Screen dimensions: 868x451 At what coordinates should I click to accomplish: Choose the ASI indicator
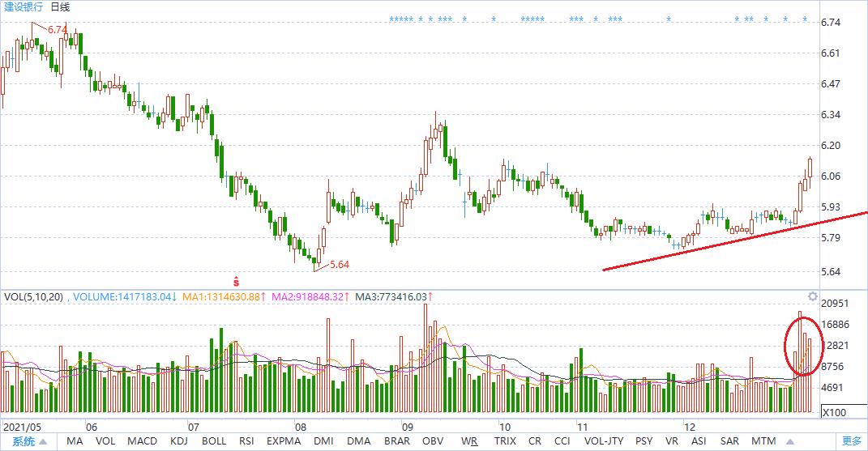[x=699, y=441]
